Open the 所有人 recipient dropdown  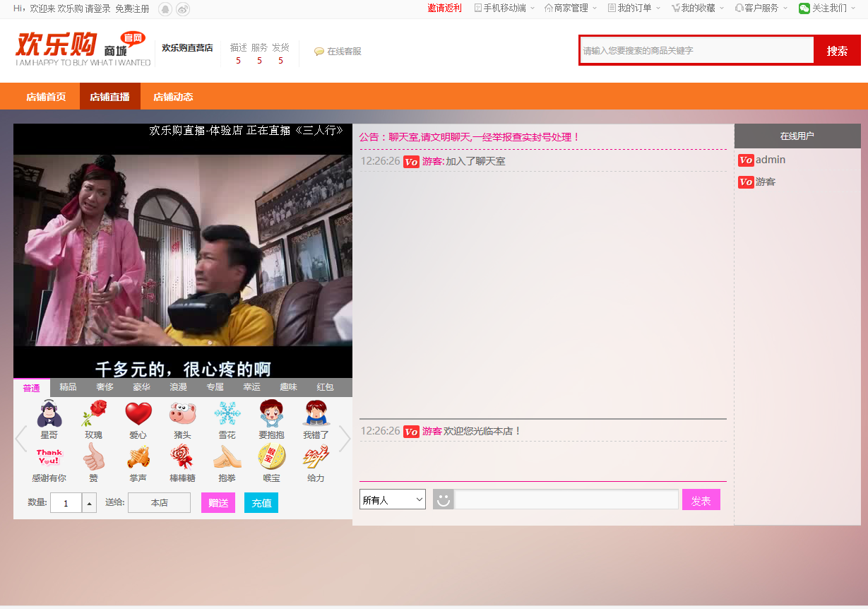(393, 499)
